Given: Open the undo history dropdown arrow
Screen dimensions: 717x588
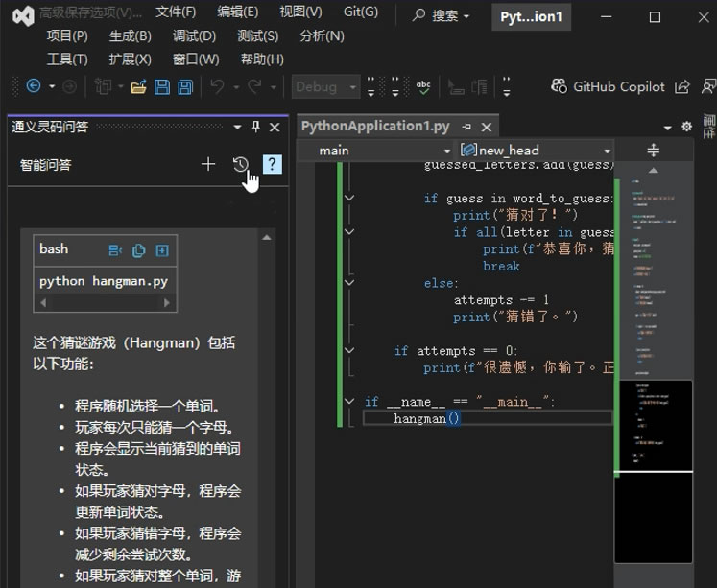Looking at the screenshot, I should pyautogui.click(x=236, y=86).
